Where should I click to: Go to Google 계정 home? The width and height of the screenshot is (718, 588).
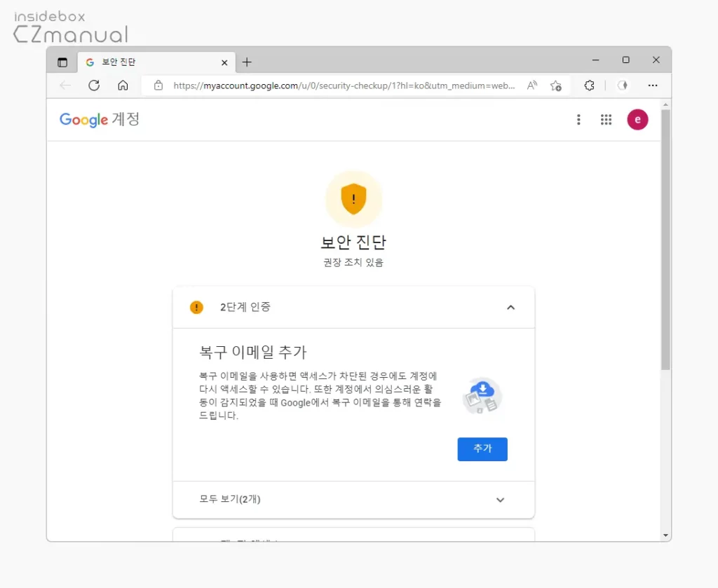click(x=100, y=120)
